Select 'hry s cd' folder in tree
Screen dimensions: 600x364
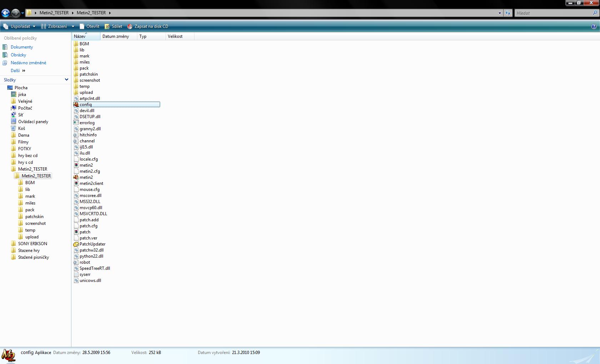pos(26,162)
